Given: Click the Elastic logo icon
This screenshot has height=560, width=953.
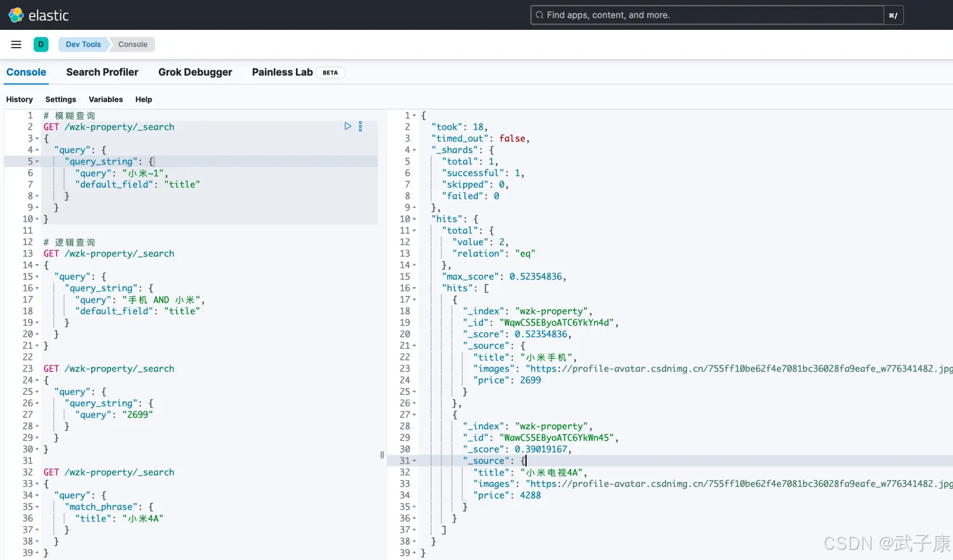Looking at the screenshot, I should pos(16,15).
